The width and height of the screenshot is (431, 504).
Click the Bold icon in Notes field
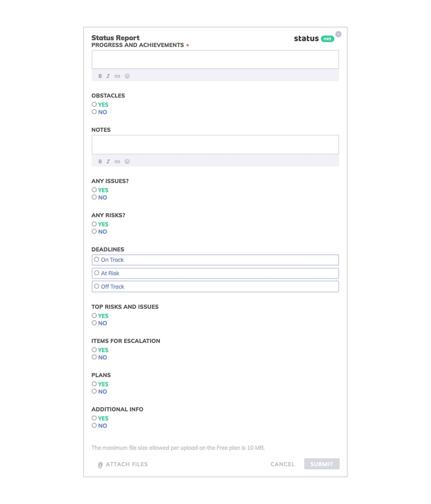coord(100,161)
